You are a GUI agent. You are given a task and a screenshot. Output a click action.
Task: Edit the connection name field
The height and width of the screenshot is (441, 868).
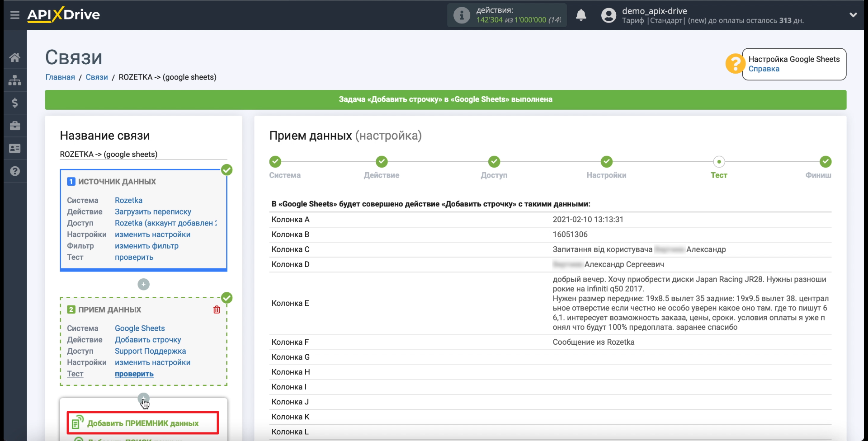pos(143,155)
